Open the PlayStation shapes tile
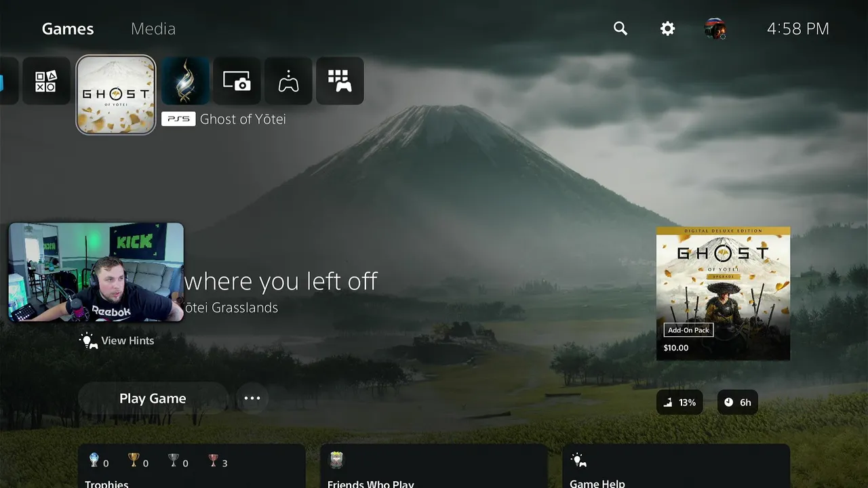Viewport: 868px width, 488px height. pos(46,81)
